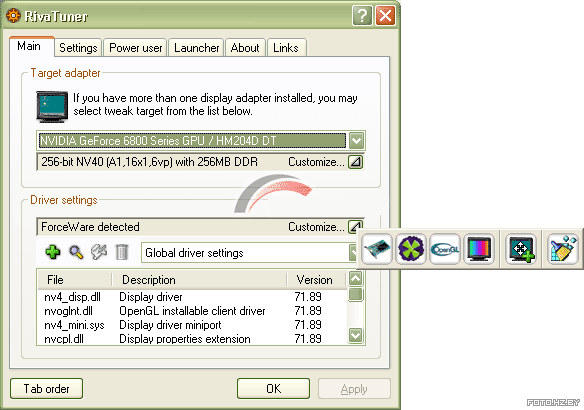Screen dimensions: 584x410
Task: Open the Global driver settings dropdown
Action: (x=353, y=252)
